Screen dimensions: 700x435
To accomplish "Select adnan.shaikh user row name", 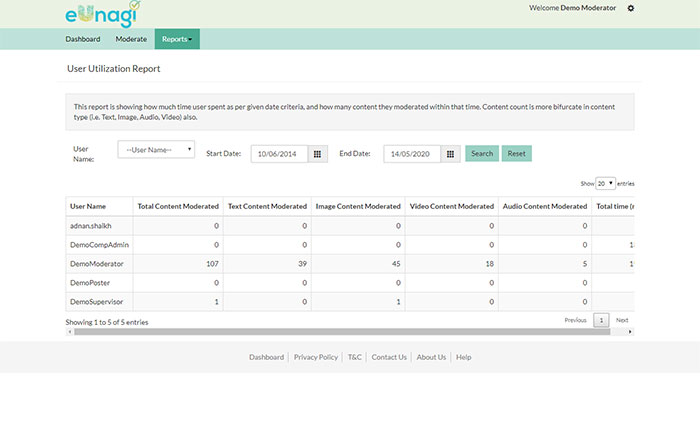I will coord(91,226).
